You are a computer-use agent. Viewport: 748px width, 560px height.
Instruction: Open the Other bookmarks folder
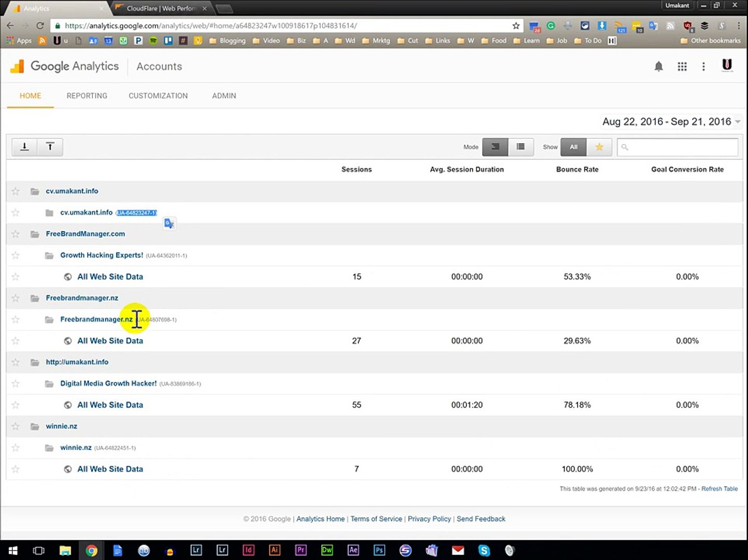710,40
